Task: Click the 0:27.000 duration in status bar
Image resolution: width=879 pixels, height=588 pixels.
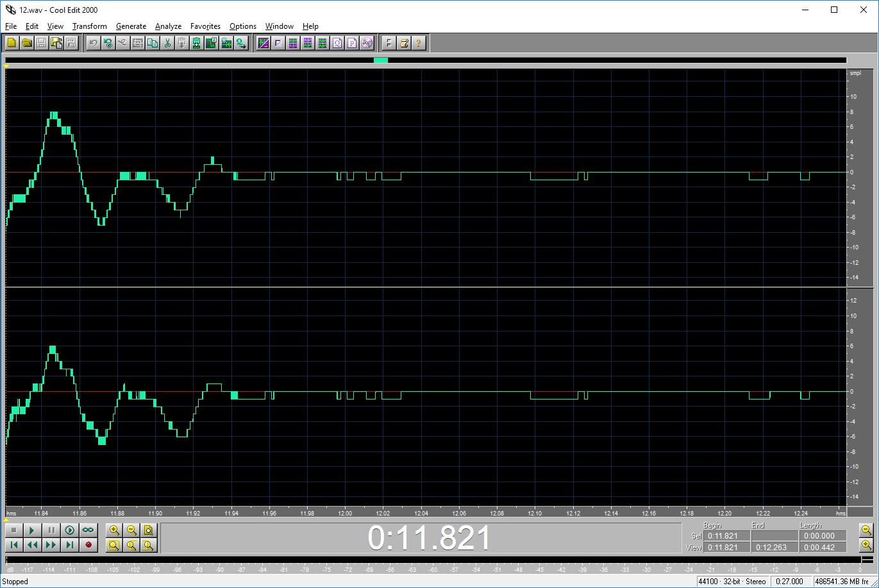Action: [790, 582]
